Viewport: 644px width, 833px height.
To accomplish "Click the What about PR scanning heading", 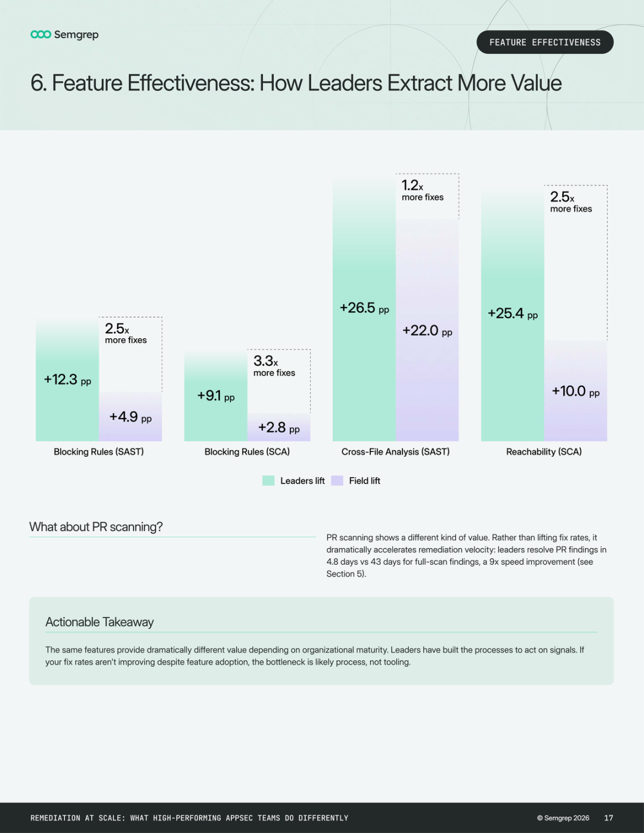I will (x=96, y=527).
